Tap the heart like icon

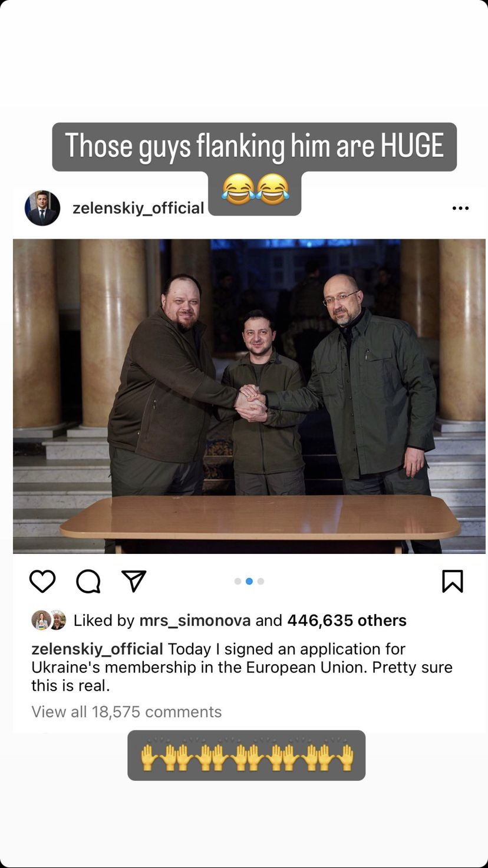point(42,581)
